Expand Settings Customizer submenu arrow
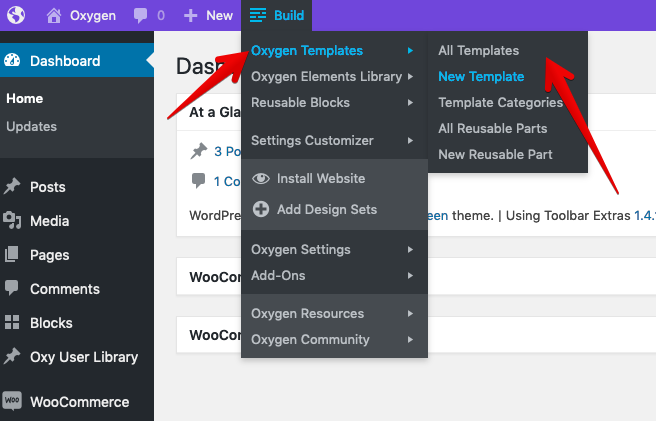The image size is (656, 421). (410, 141)
